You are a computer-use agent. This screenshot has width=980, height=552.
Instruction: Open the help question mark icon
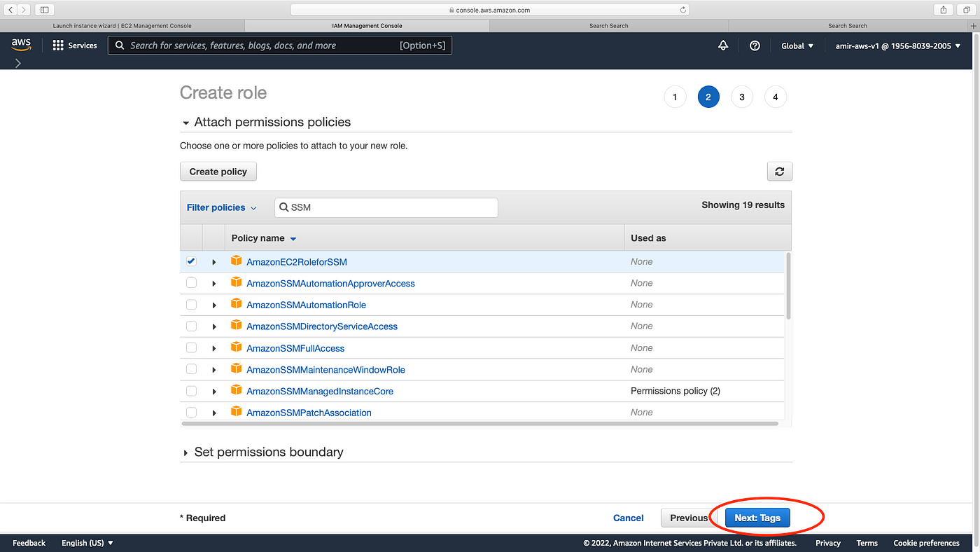tap(755, 46)
